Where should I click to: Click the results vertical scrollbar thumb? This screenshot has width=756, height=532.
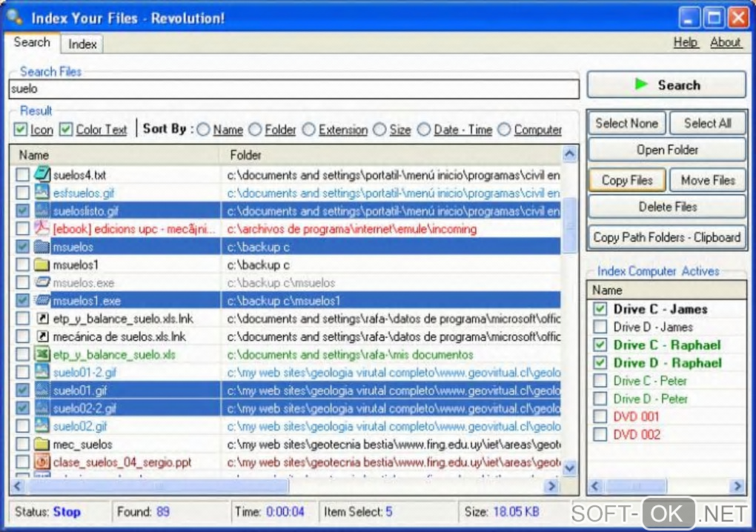click(x=569, y=225)
